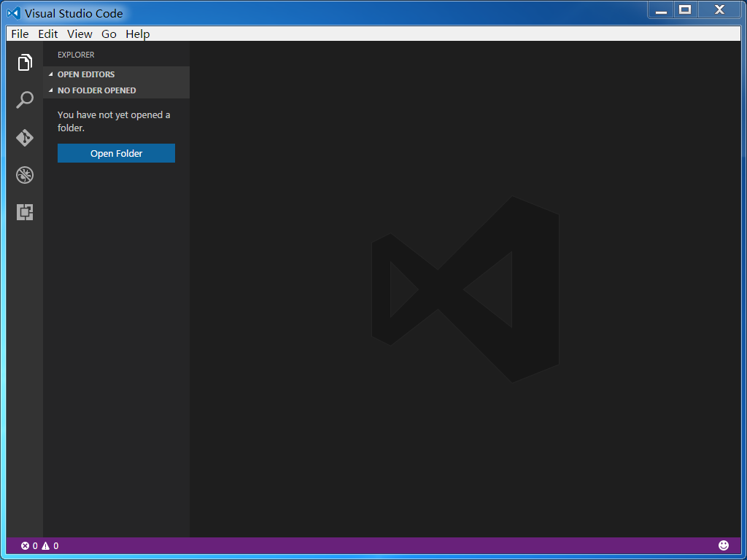This screenshot has height=560, width=747.
Task: Open the Edit menu
Action: (48, 34)
